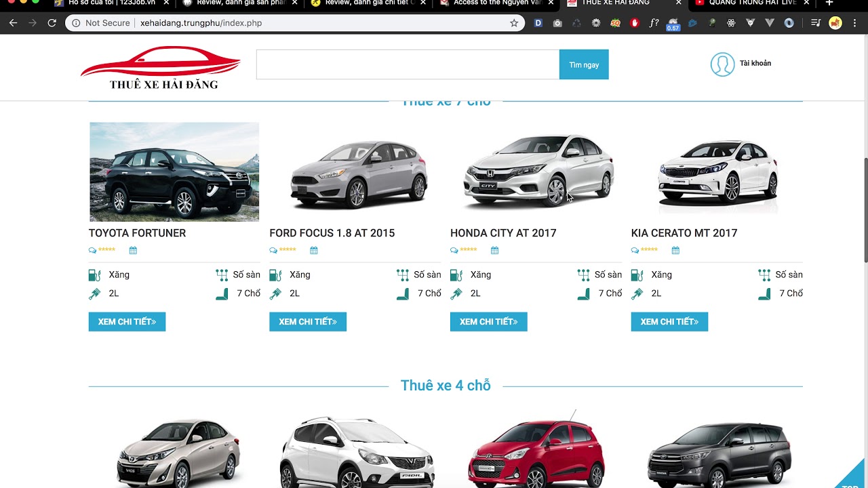Click the comment icon under Ford Focus
Screen dimensions: 868x488
coord(273,250)
